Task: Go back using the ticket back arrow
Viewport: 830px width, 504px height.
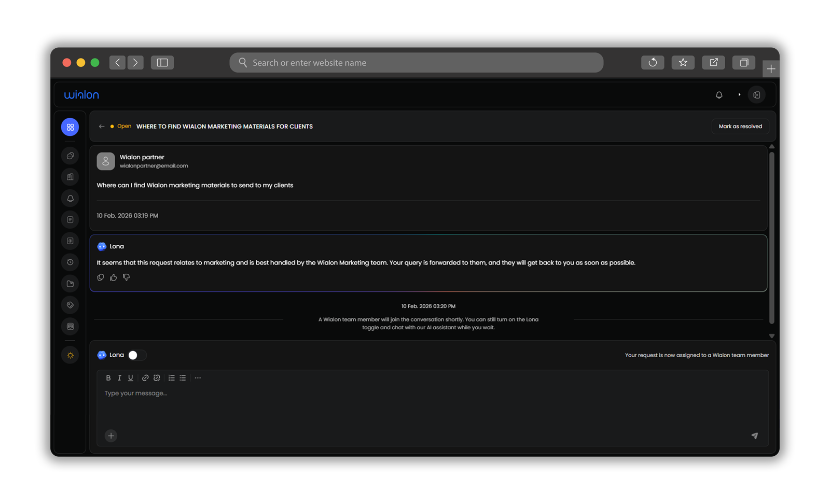Action: [x=102, y=127]
